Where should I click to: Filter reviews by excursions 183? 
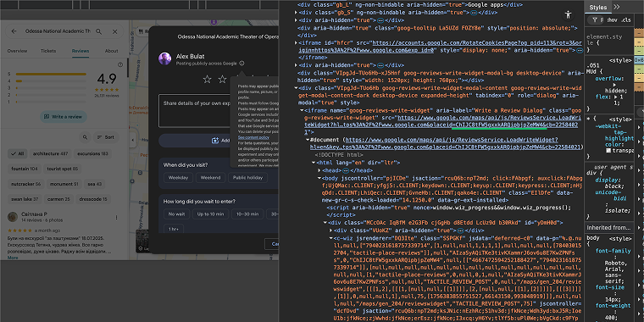click(x=93, y=153)
